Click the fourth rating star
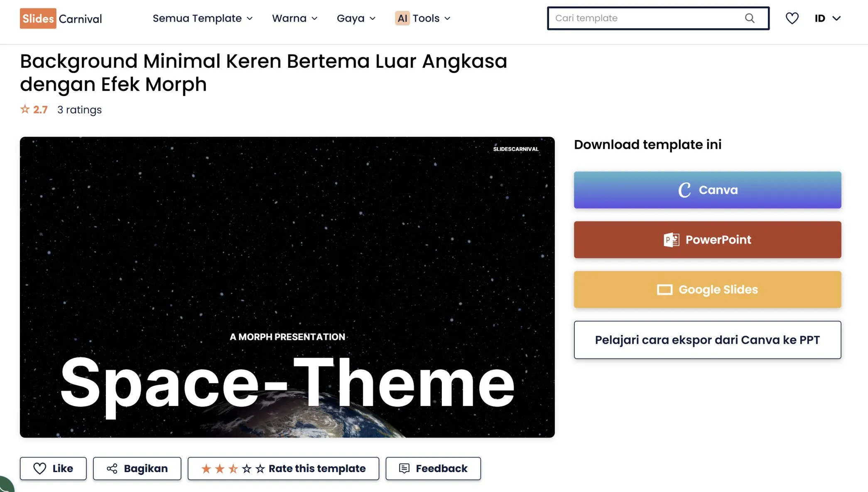 click(x=247, y=469)
